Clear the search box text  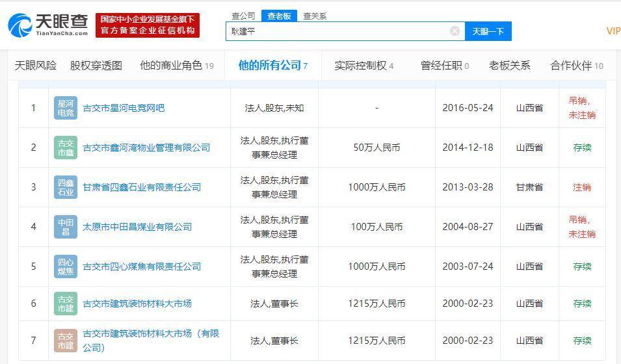[x=455, y=31]
